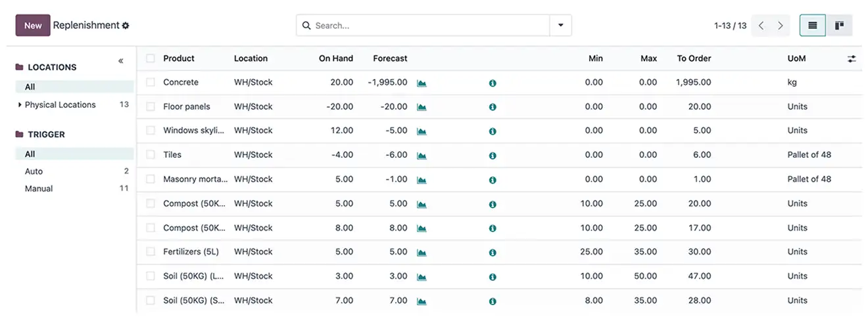Image resolution: width=868 pixels, height=319 pixels.
Task: Switch to list view
Action: (x=813, y=26)
